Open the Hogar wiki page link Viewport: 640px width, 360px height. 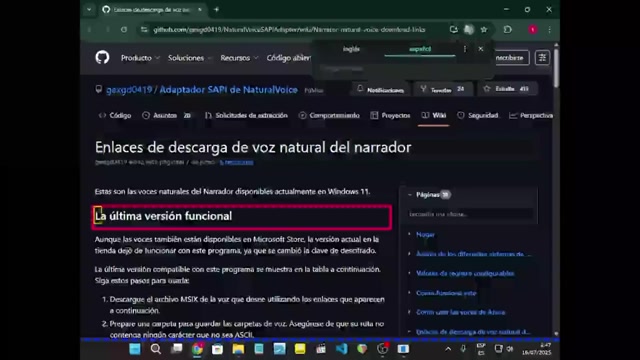(425, 234)
